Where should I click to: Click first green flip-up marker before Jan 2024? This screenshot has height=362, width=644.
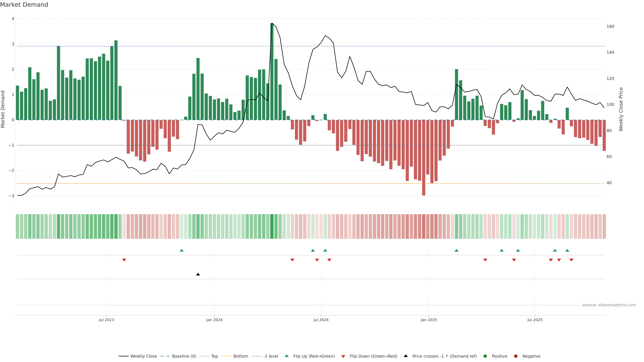[x=182, y=250]
